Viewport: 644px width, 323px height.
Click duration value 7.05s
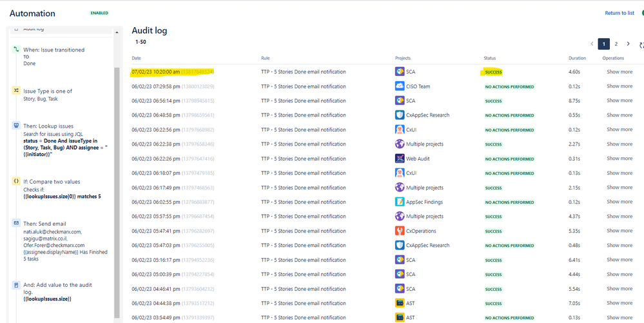574,303
